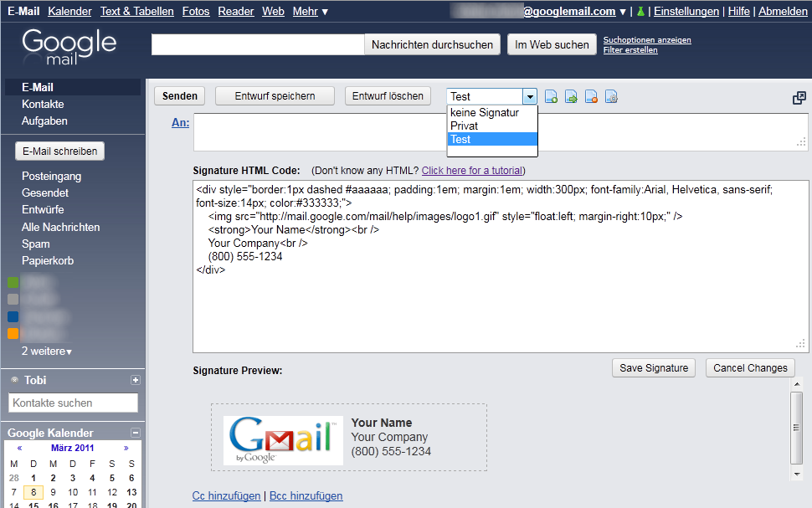
Task: Open Reader in top bar
Action: tap(235, 12)
